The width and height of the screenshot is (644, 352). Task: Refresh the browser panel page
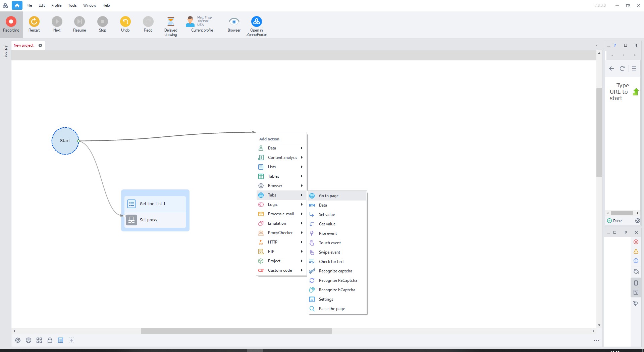tap(622, 69)
